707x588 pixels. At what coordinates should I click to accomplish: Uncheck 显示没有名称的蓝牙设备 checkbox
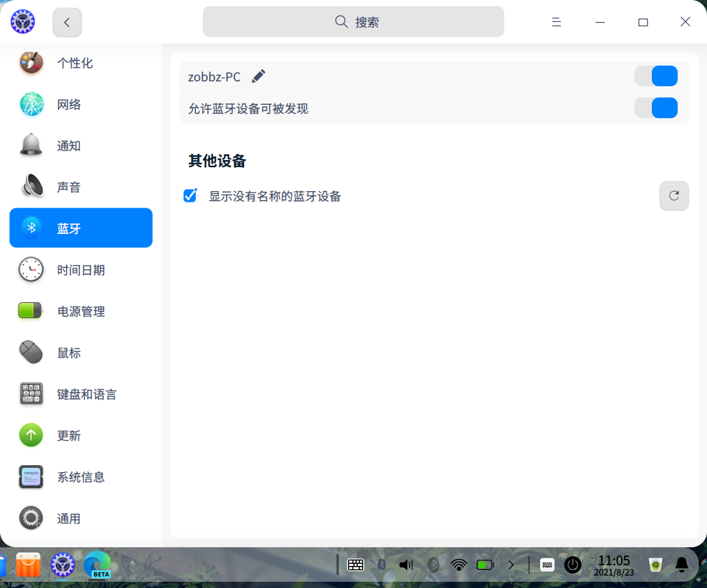click(190, 195)
